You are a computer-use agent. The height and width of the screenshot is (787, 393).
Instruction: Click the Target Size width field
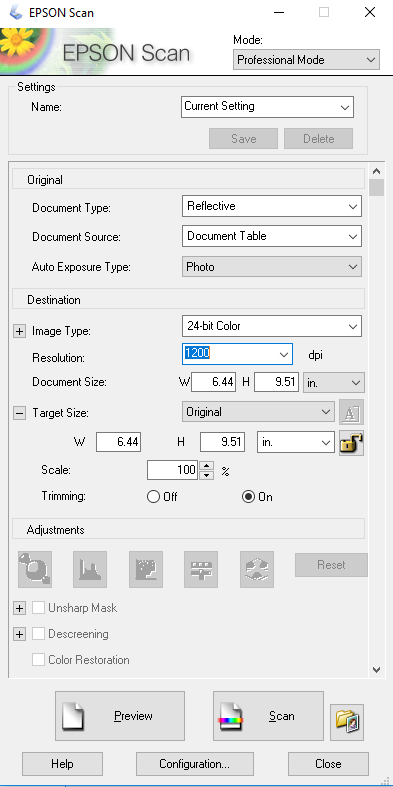point(118,442)
